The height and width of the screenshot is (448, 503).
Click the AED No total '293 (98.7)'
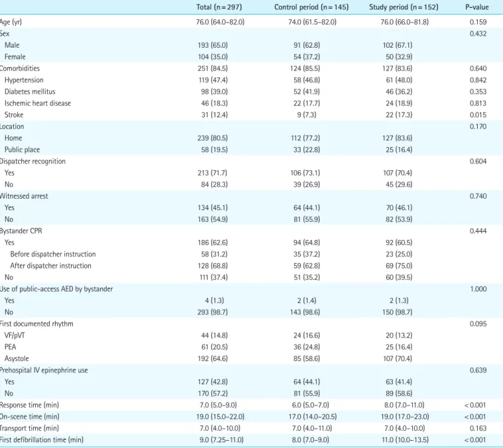213,312
